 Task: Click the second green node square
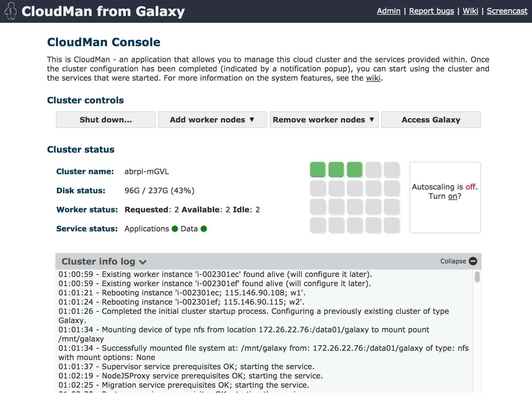(336, 170)
